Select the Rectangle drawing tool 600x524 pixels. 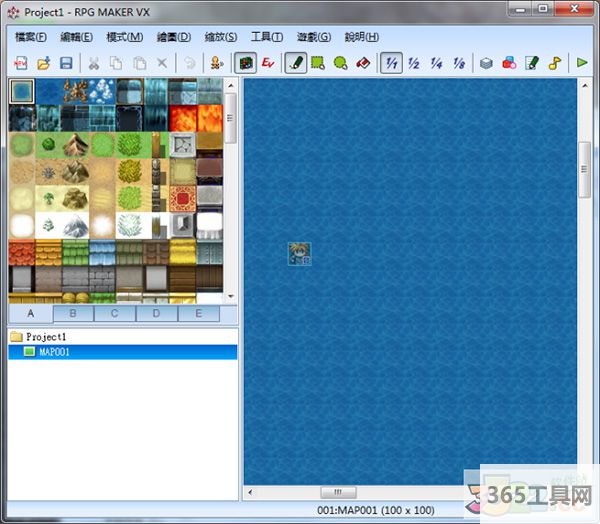[x=319, y=62]
